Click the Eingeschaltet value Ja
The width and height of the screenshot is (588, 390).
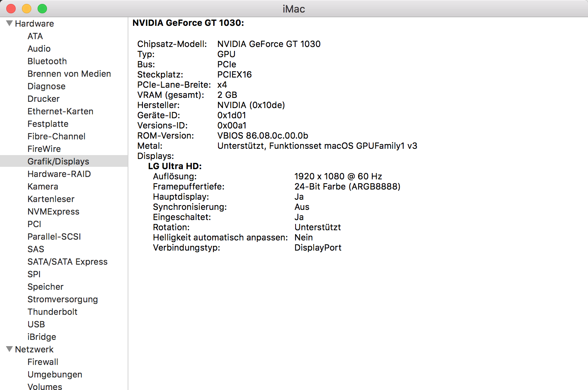(299, 217)
